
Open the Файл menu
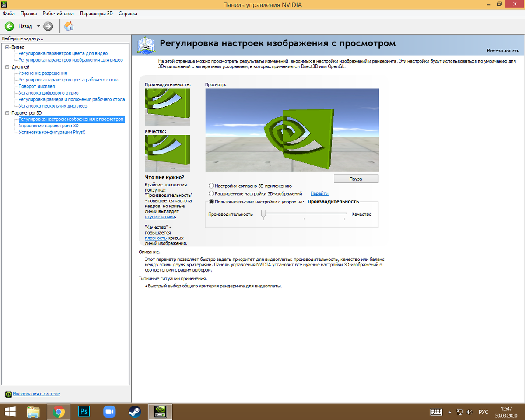(x=9, y=14)
